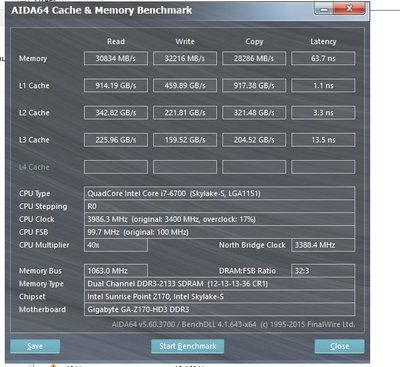Click the Memory Latency 63.7 ns box

[x=323, y=58]
